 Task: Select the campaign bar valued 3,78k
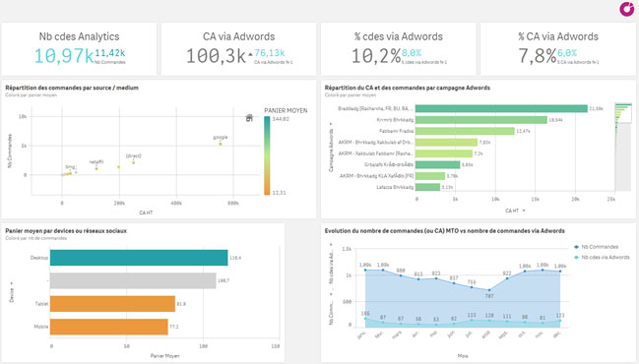click(430, 176)
